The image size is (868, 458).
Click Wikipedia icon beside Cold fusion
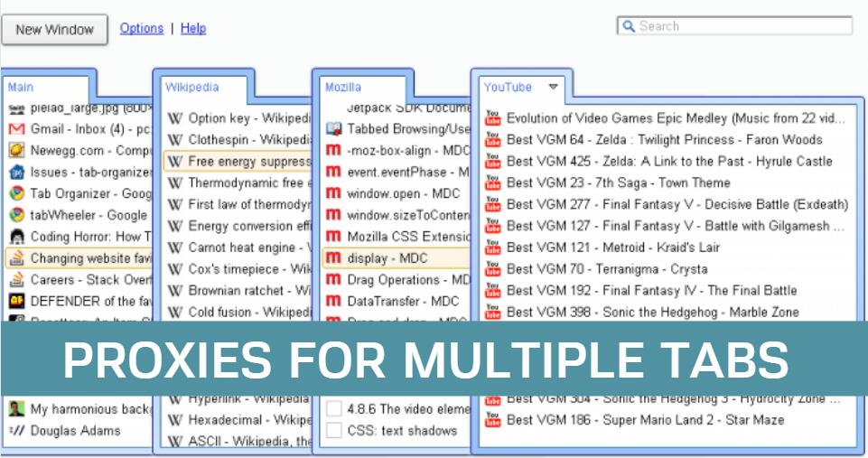coord(175,313)
